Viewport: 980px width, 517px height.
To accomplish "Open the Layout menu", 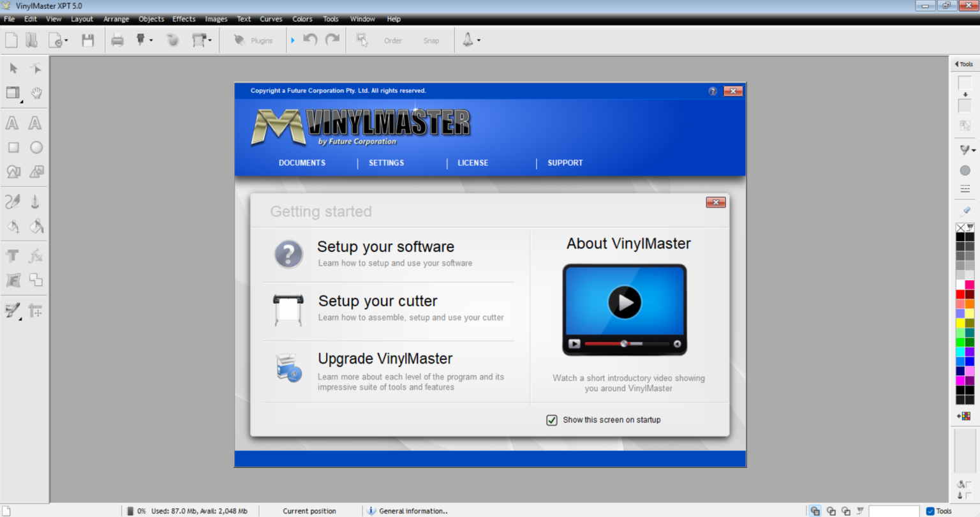I will pos(82,19).
